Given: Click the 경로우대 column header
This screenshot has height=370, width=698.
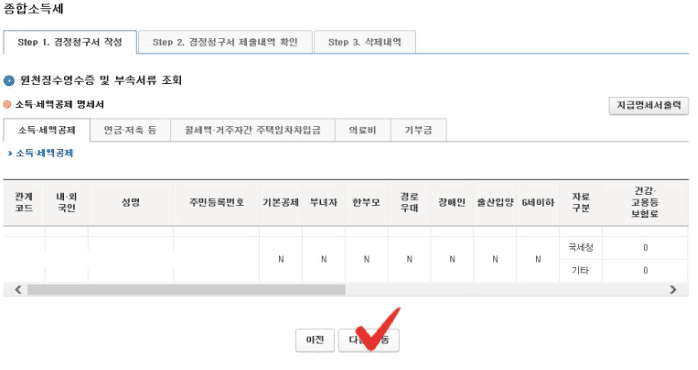Looking at the screenshot, I should pos(409,203).
